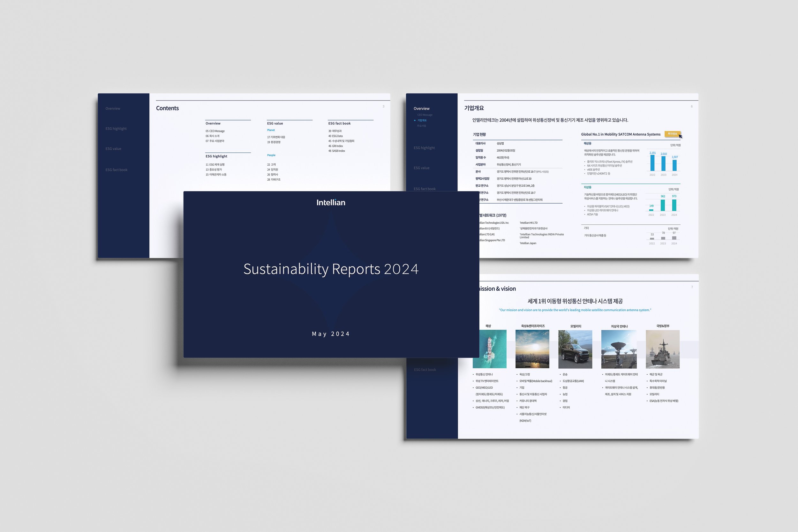Go to '07 주요 사업분야' contents entry
The image size is (798, 532).
215,141
